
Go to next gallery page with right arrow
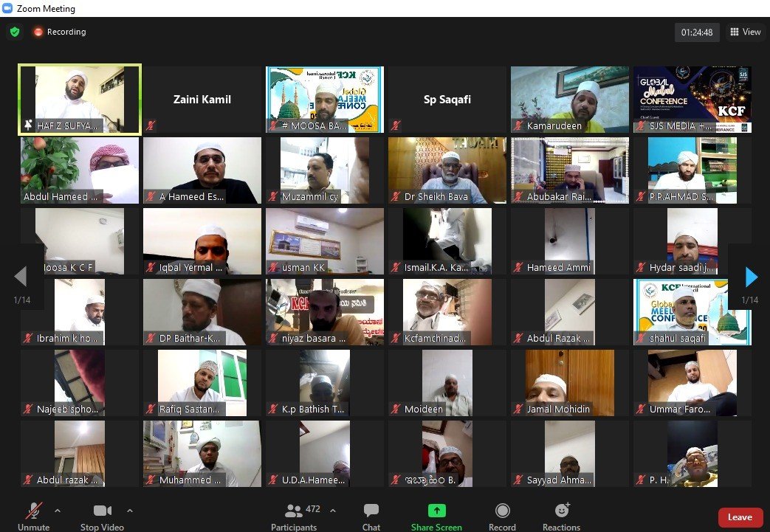point(751,277)
